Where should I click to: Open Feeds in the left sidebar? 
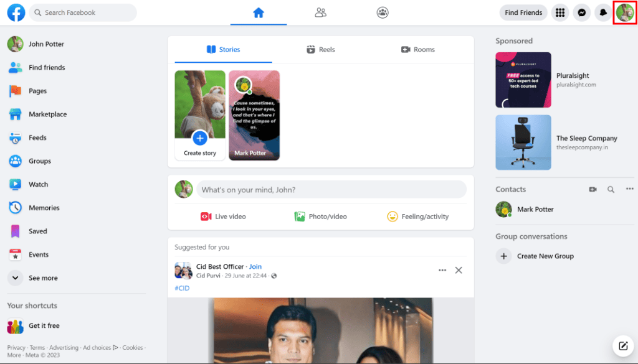click(x=38, y=138)
